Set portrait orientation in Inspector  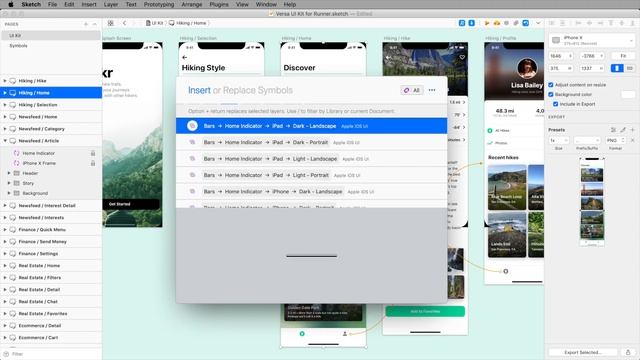(x=617, y=68)
